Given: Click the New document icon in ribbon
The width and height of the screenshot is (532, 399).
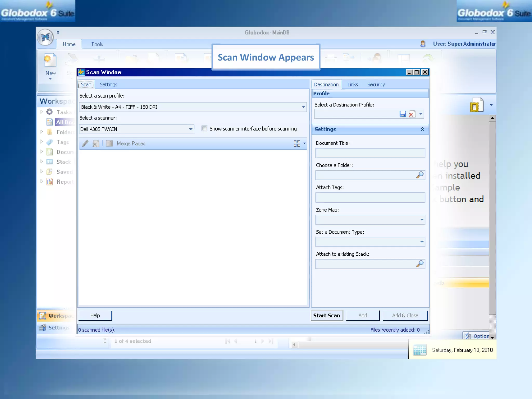Looking at the screenshot, I should (50, 60).
